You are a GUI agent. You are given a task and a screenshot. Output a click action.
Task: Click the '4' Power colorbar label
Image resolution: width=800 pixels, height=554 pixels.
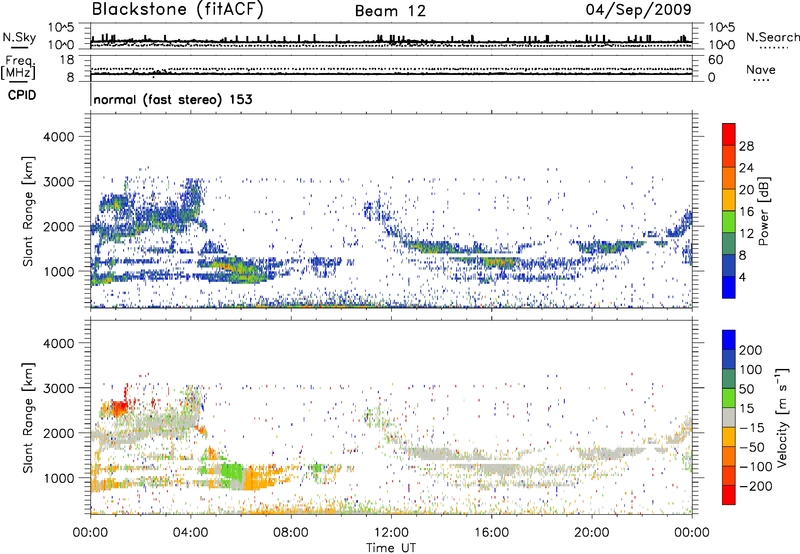tap(742, 277)
